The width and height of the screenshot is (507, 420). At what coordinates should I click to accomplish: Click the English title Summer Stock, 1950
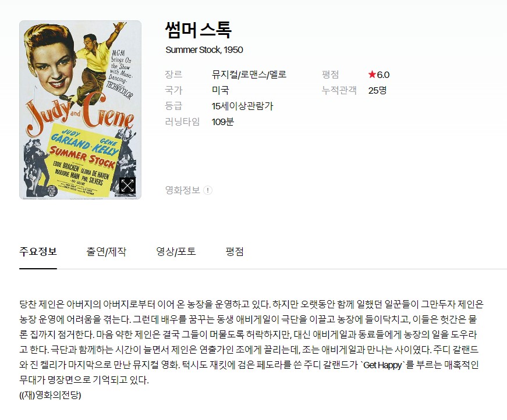coord(204,50)
